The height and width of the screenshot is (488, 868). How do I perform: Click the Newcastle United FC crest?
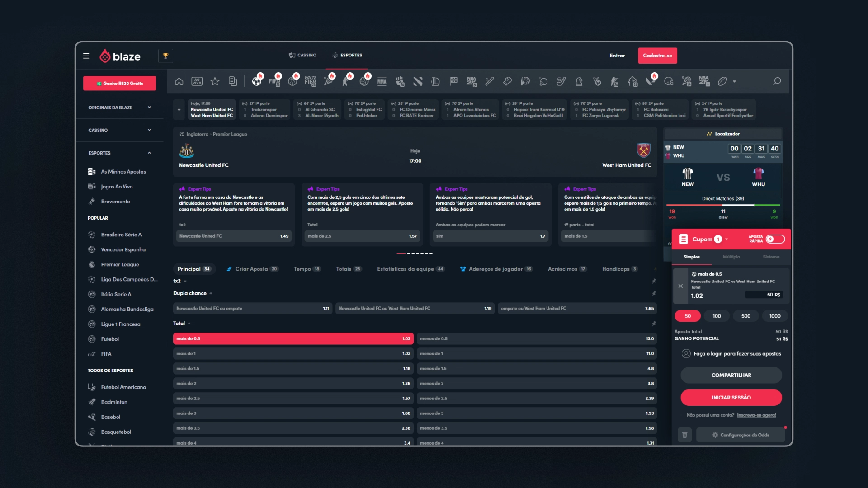[187, 150]
